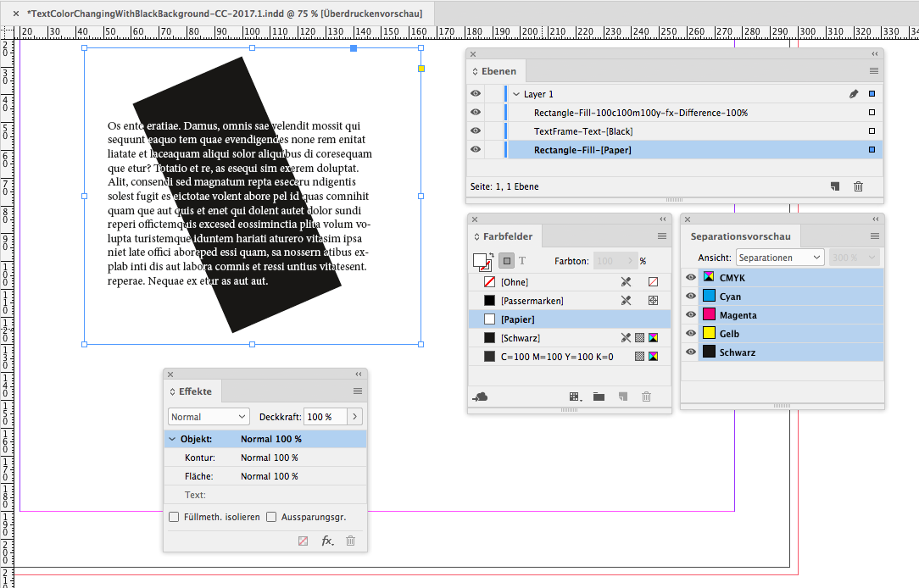The height and width of the screenshot is (588, 919).
Task: Click the Ebenen panel tab
Action: click(495, 70)
